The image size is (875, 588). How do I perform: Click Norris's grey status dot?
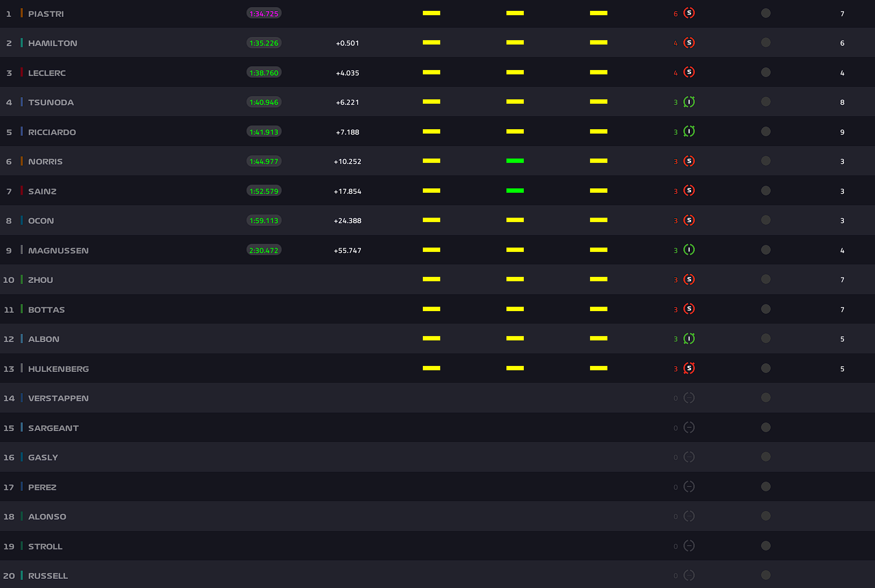tap(766, 161)
